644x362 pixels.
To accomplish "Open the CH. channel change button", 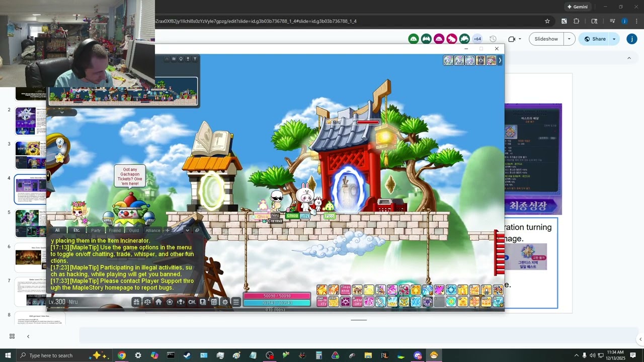I will click(x=192, y=302).
